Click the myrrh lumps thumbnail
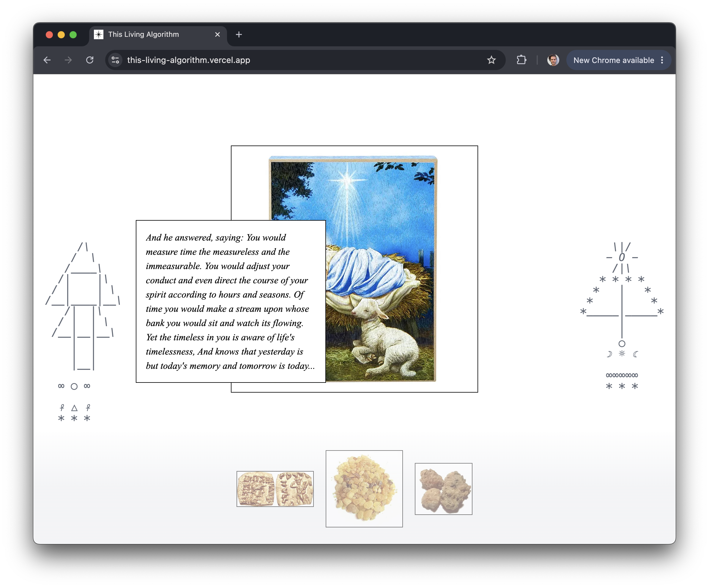This screenshot has width=709, height=588. pos(443,489)
